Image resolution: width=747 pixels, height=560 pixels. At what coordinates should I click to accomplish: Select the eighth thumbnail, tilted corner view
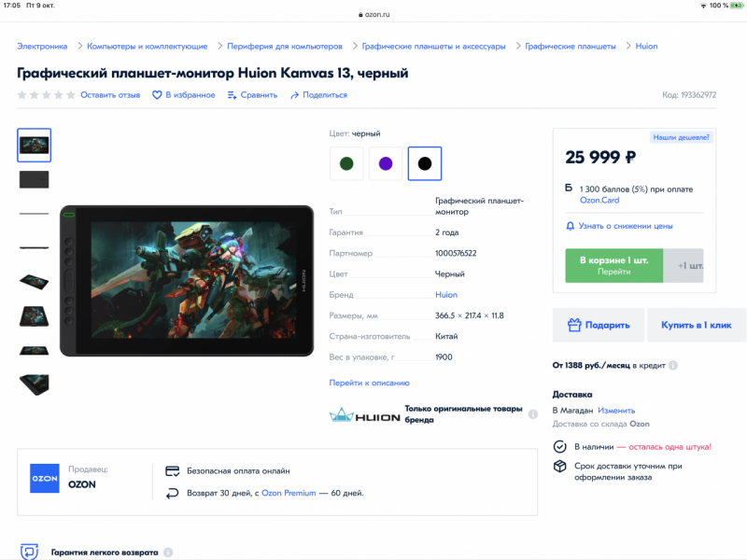tap(34, 385)
